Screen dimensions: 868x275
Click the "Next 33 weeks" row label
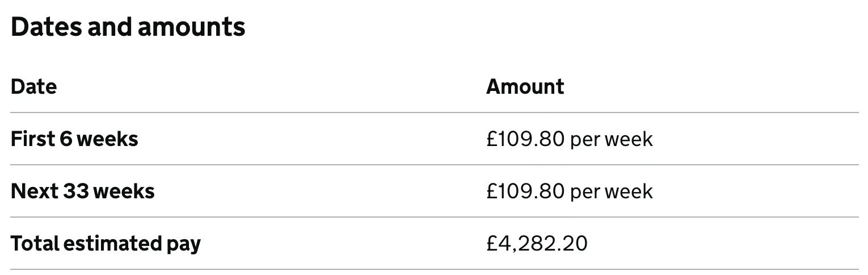click(82, 191)
